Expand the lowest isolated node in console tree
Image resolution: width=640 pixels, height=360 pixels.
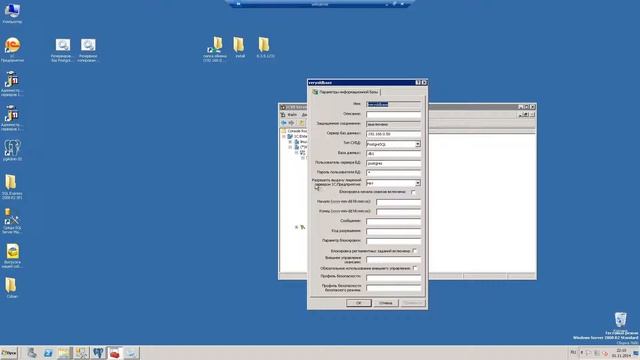point(297,227)
